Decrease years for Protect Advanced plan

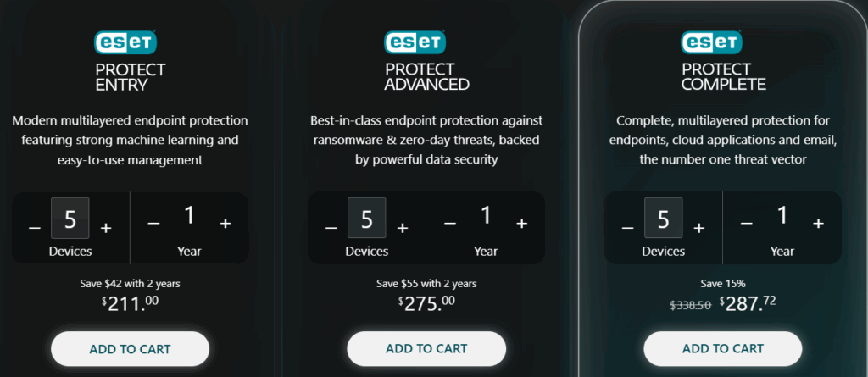[x=450, y=224]
